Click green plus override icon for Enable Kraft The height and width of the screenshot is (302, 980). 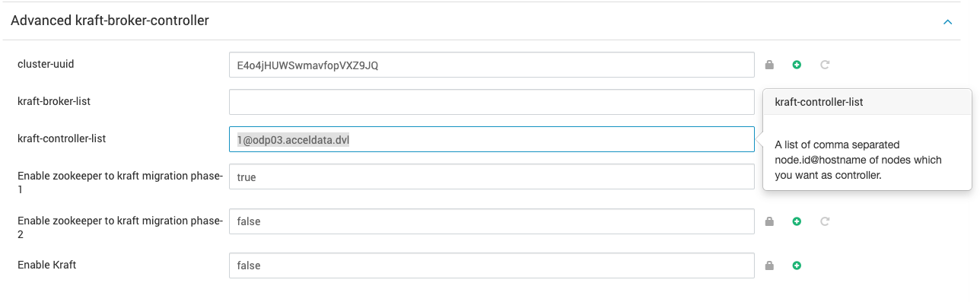797,265
